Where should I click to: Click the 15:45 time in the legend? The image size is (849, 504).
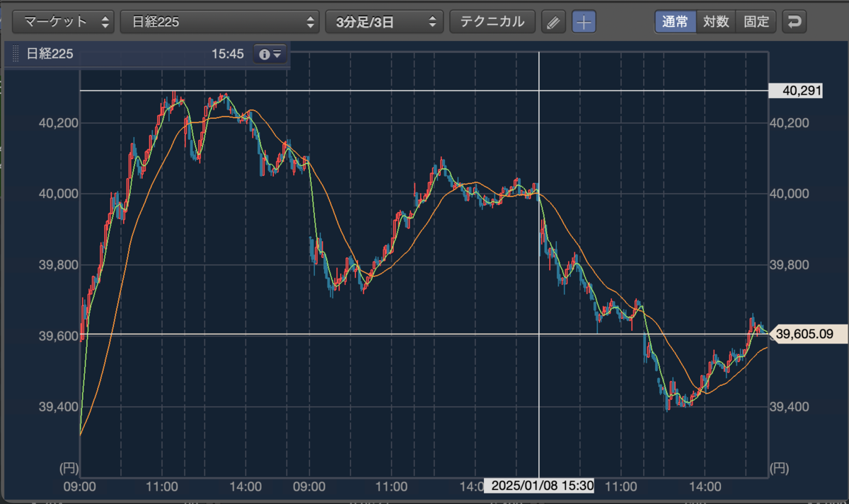227,54
